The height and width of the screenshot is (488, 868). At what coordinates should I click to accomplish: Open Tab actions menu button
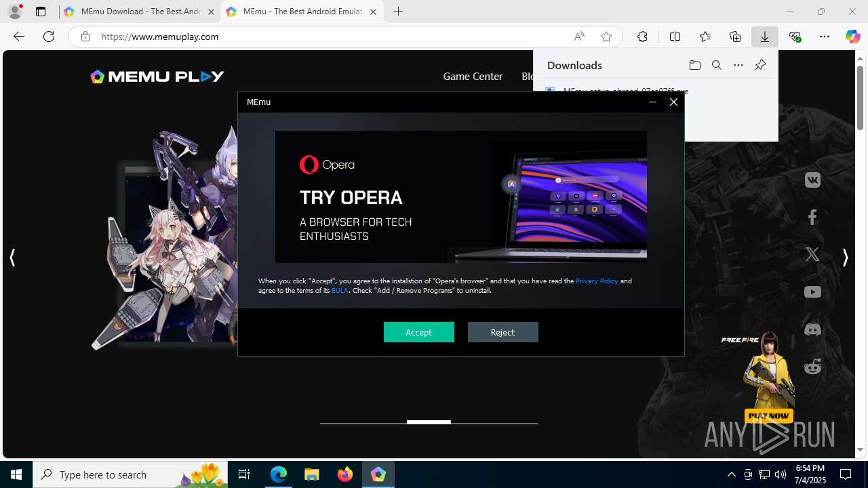[x=41, y=12]
